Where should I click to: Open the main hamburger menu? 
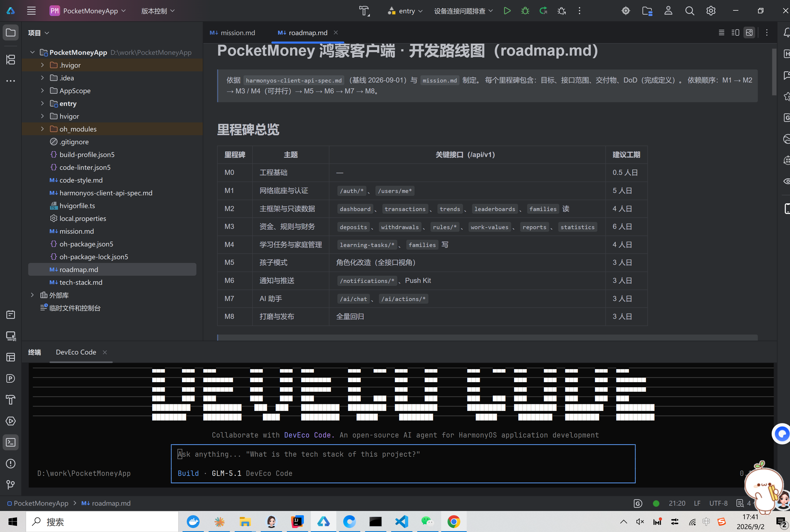click(31, 11)
